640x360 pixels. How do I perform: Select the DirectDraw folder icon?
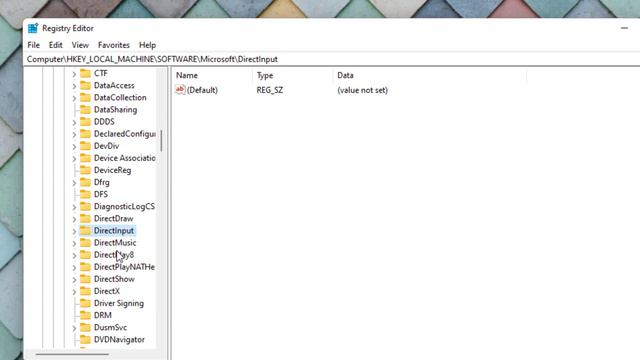(85, 218)
